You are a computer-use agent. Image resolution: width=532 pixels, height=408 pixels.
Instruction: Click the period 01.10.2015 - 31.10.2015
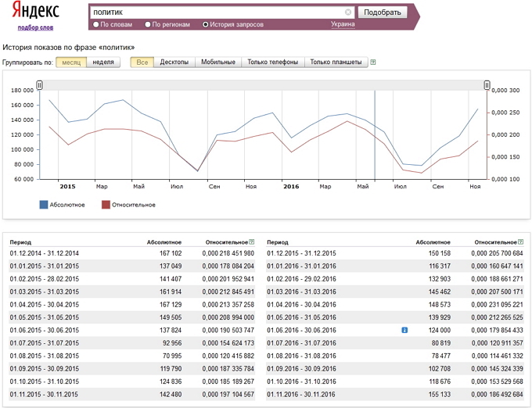(x=44, y=381)
